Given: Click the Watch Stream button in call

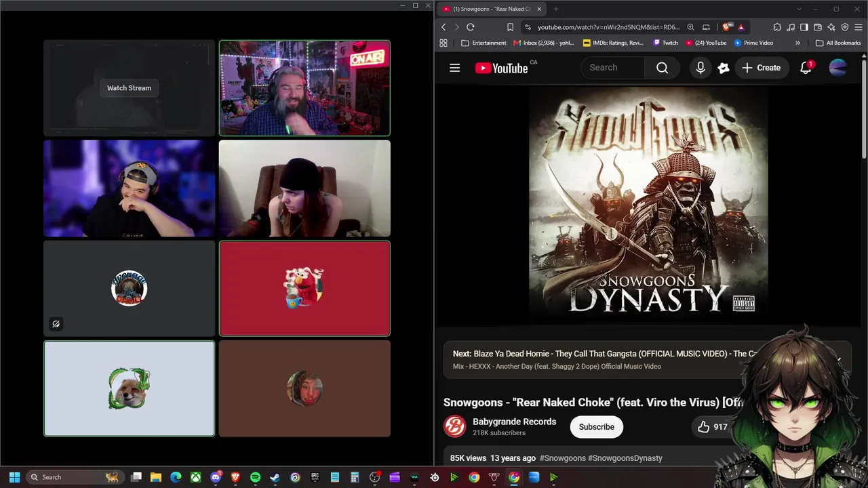Looking at the screenshot, I should point(129,88).
